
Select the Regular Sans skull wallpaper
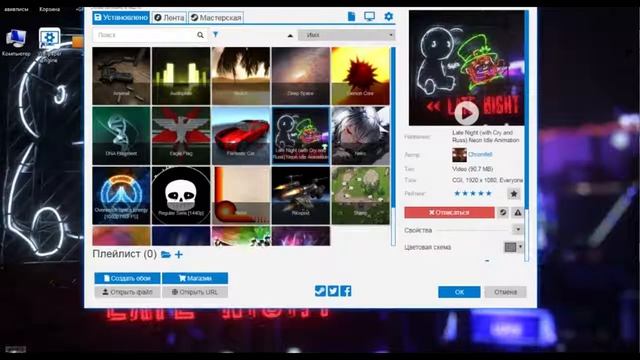click(x=181, y=196)
